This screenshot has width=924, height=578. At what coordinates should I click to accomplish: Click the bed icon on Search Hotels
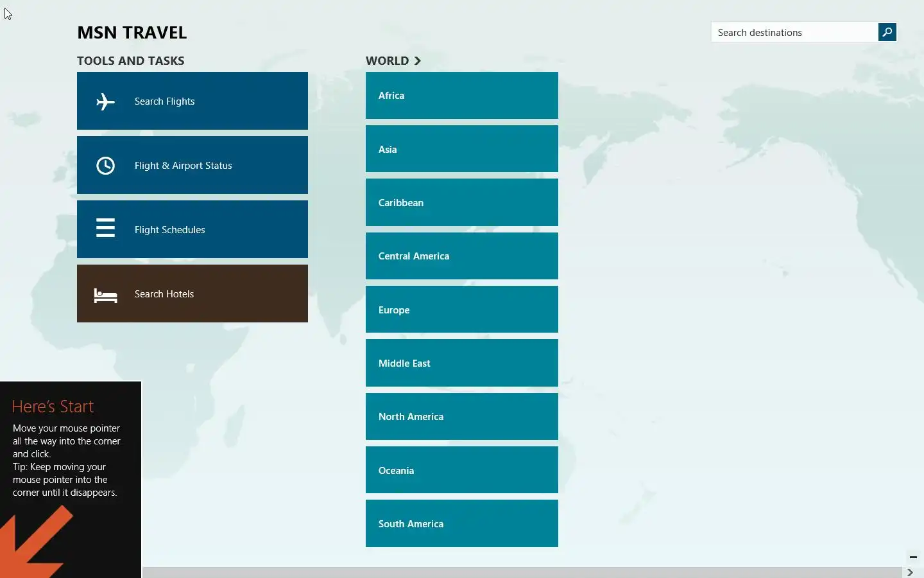105,295
